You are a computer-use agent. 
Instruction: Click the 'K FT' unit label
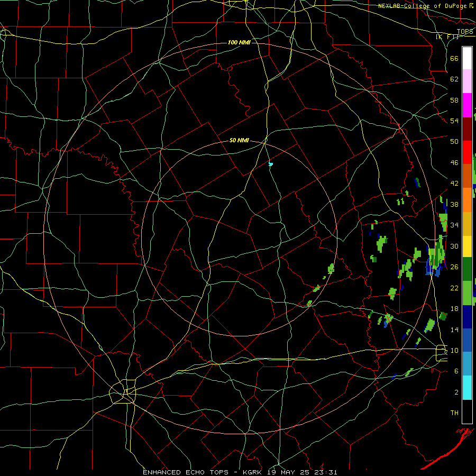[x=447, y=37]
